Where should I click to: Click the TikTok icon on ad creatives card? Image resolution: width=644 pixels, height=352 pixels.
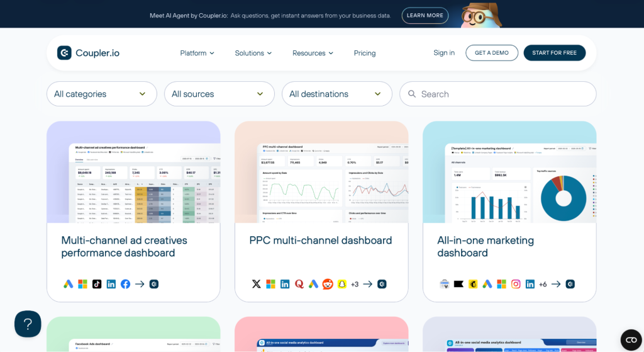pyautogui.click(x=97, y=284)
